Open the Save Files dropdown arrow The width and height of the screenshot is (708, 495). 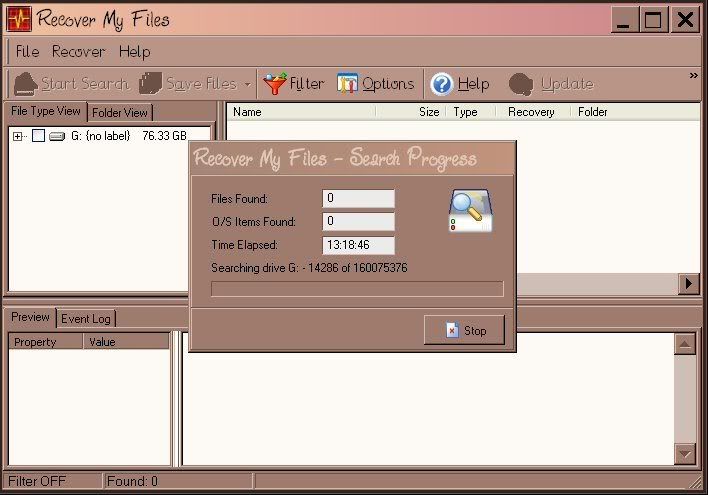[x=247, y=84]
